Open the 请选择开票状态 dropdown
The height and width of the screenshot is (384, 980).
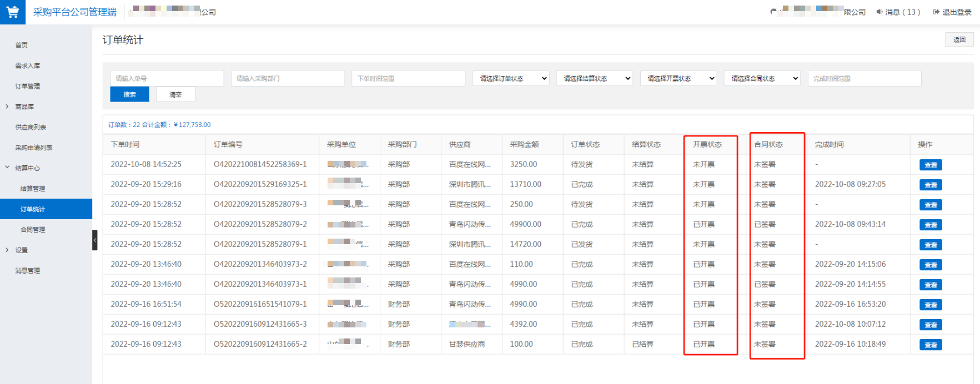tap(679, 78)
